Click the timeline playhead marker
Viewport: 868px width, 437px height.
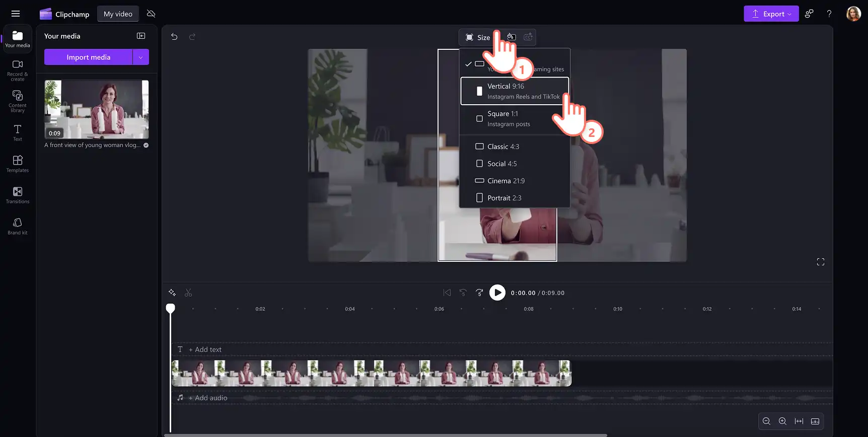click(x=171, y=308)
